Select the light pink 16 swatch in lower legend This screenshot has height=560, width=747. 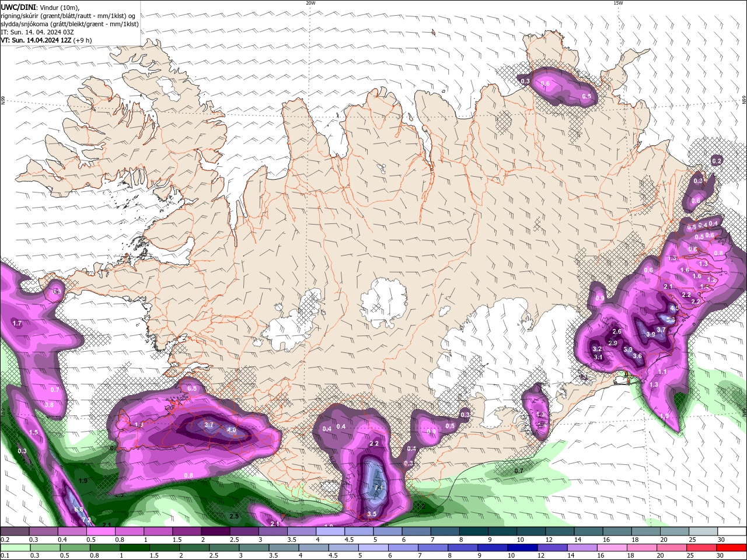pyautogui.click(x=611, y=548)
